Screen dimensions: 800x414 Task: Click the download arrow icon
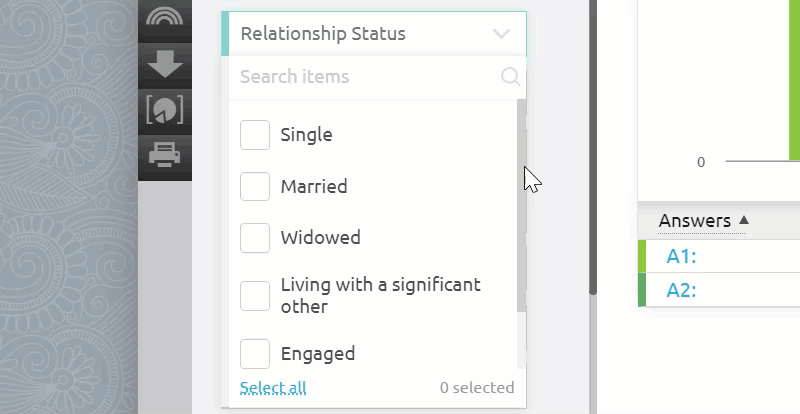click(164, 64)
